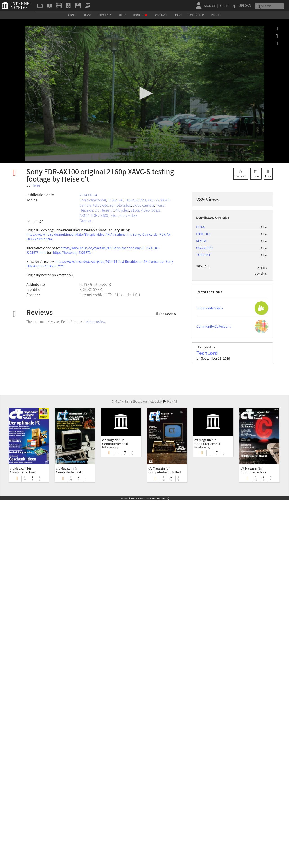
Task: Open the Audio speaker icon
Action: click(68, 5)
